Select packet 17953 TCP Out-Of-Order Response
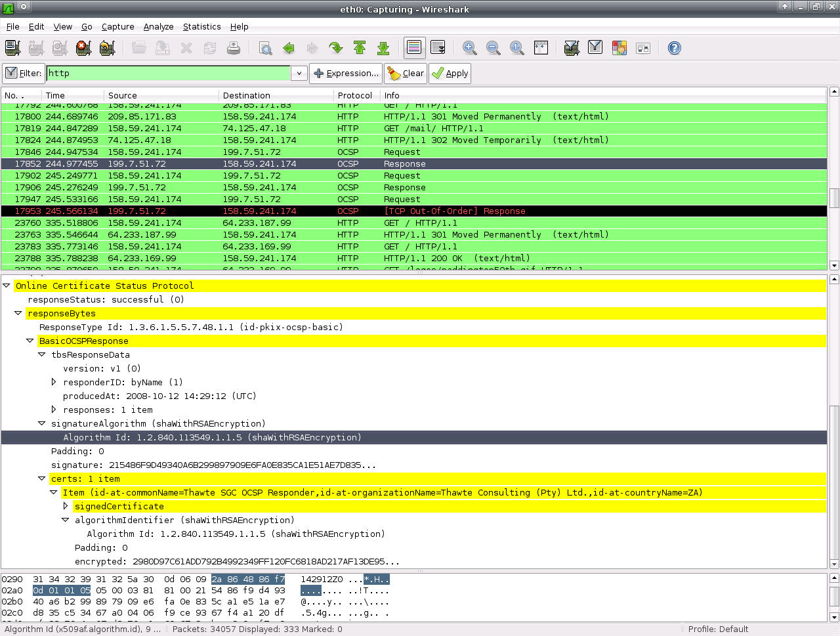Image resolution: width=840 pixels, height=636 pixels. coord(414,211)
